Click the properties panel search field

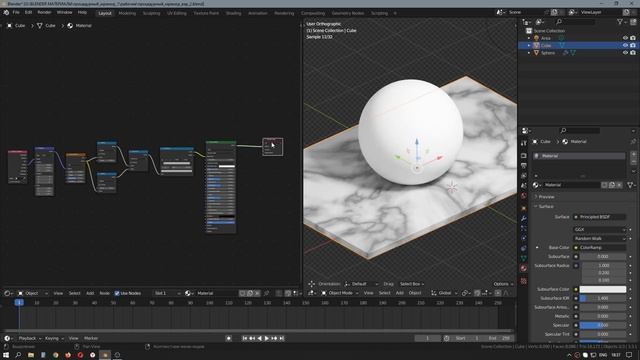(580, 131)
